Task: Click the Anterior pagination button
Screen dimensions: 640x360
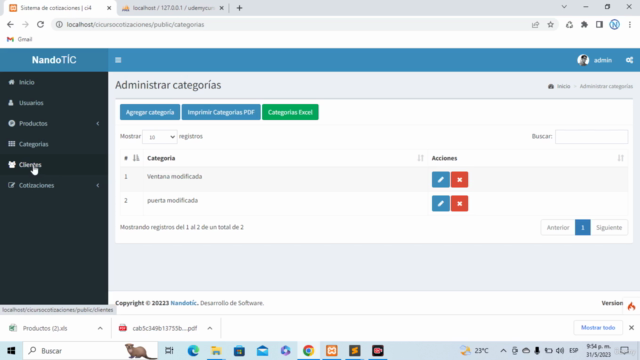Action: point(558,227)
